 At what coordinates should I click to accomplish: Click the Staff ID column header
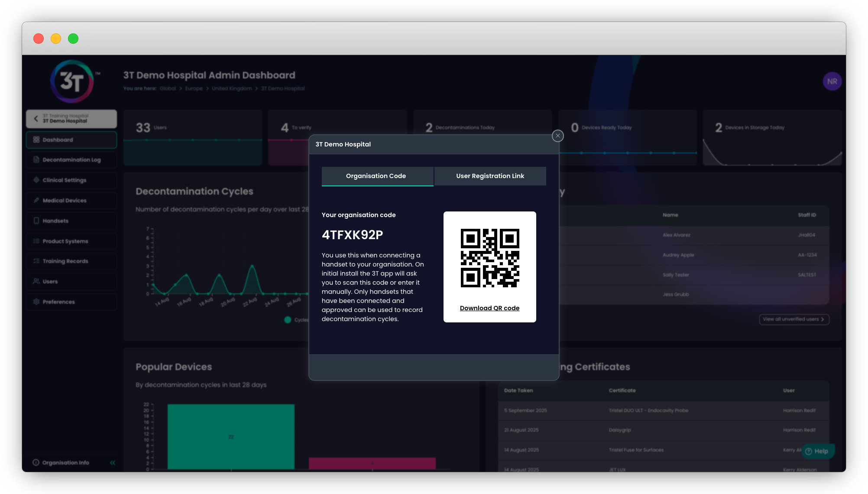807,215
